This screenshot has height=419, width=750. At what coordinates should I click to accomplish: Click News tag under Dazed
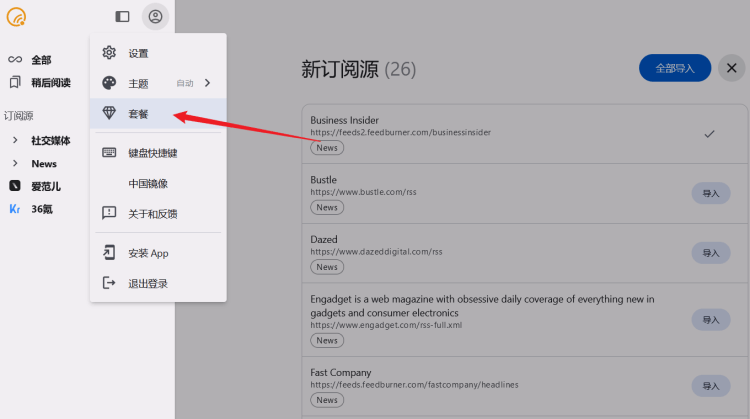point(327,267)
